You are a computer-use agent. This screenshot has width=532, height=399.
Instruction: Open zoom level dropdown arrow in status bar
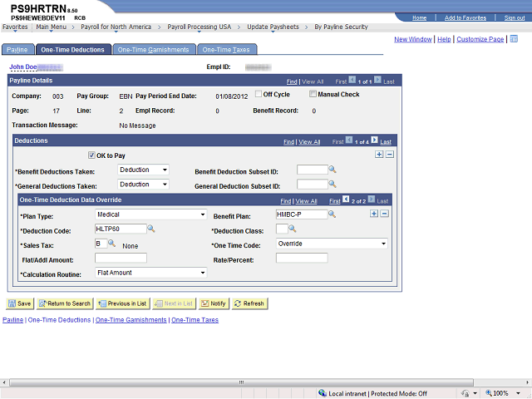click(518, 393)
